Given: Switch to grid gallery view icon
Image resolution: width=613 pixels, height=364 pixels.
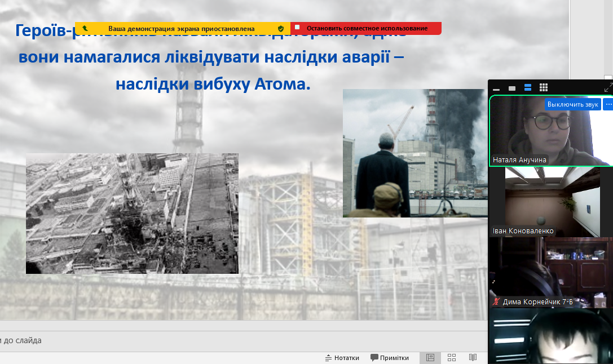Looking at the screenshot, I should pos(544,88).
